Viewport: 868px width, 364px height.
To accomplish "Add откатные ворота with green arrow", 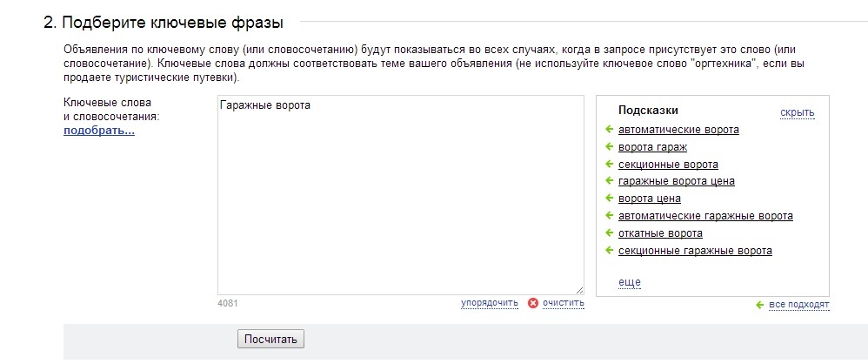I will click(609, 233).
